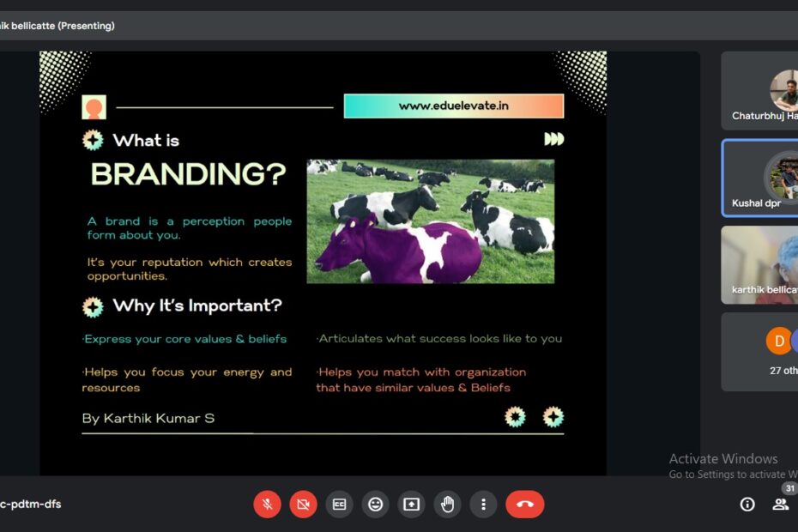Open the 27 others participant tile
Image resolution: width=798 pixels, height=532 pixels.
[759, 352]
